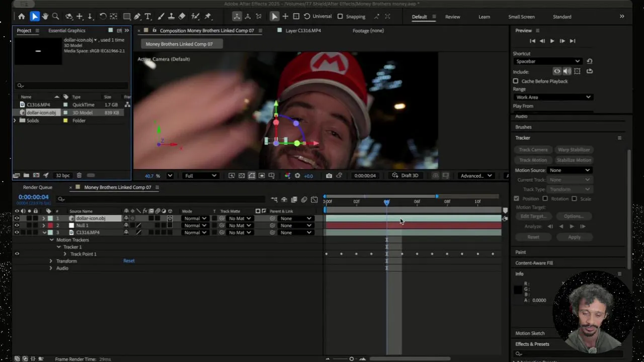Image resolution: width=644 pixels, height=362 pixels.
Task: Expand the Track Point 1 group
Action: click(65, 254)
